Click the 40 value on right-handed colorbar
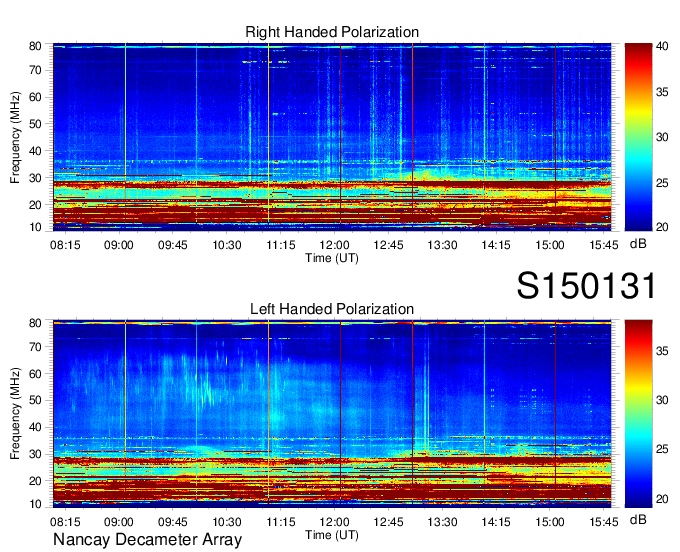This screenshot has height=552, width=680. [662, 47]
